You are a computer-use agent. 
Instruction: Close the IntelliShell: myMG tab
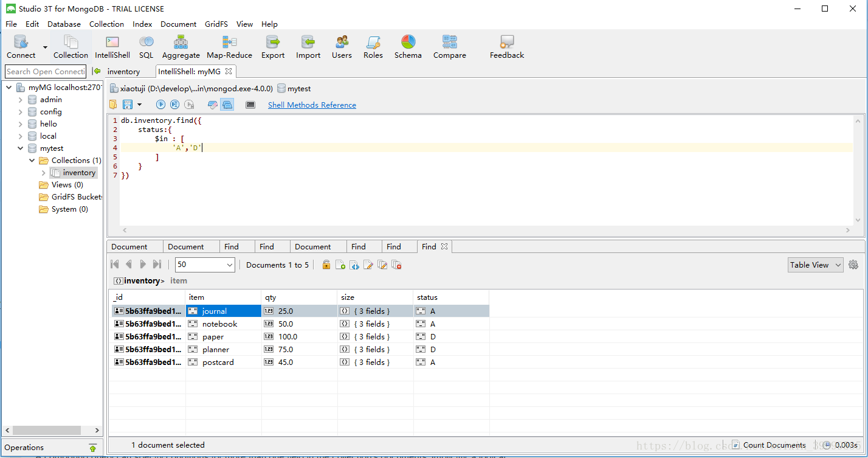229,71
